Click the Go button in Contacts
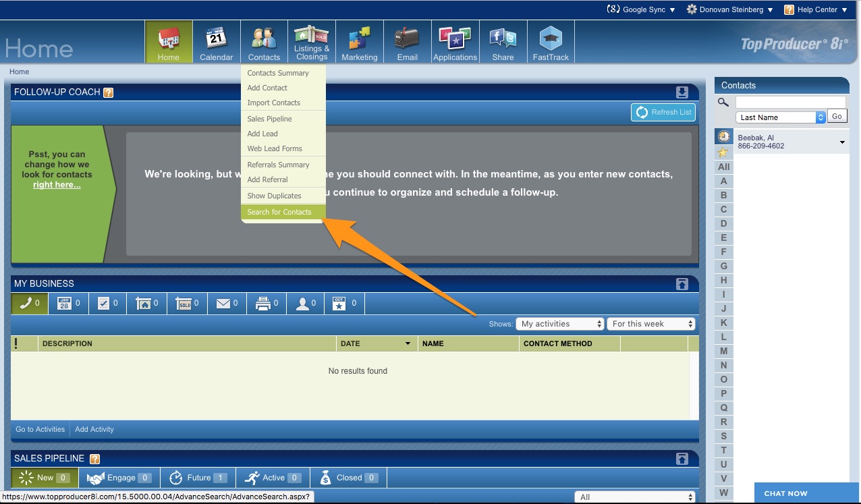Image resolution: width=861 pixels, height=504 pixels. click(837, 117)
